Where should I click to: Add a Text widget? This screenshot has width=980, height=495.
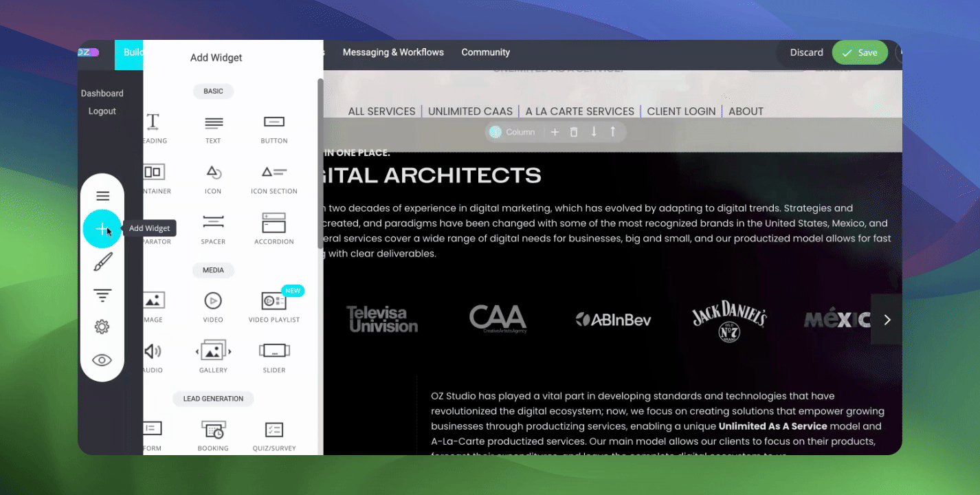[x=213, y=129]
